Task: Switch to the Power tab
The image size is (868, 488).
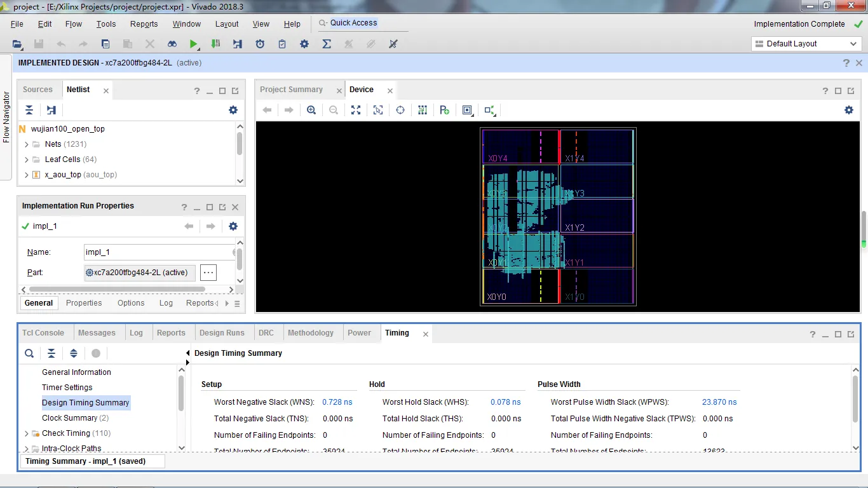Action: (359, 333)
